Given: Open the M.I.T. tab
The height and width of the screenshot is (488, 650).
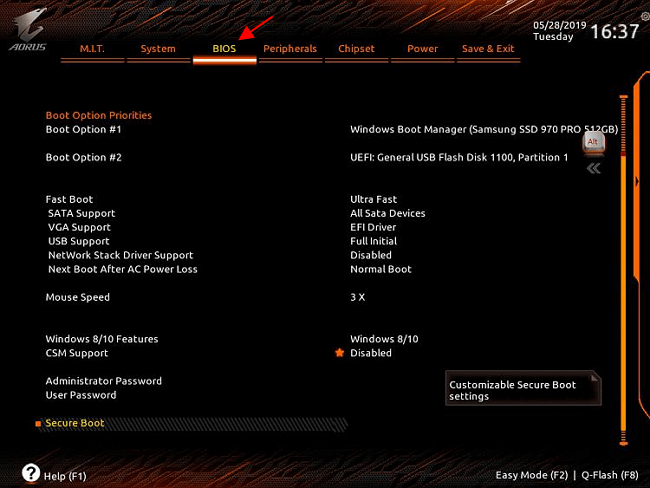Looking at the screenshot, I should (92, 49).
